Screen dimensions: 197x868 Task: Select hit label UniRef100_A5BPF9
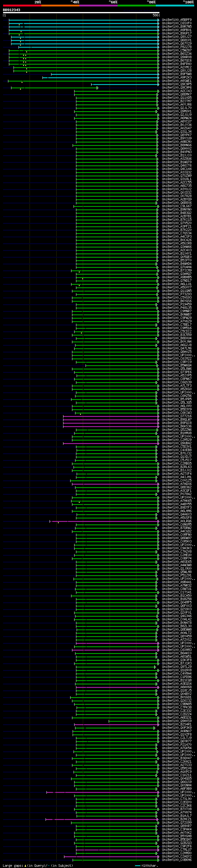click(177, 20)
